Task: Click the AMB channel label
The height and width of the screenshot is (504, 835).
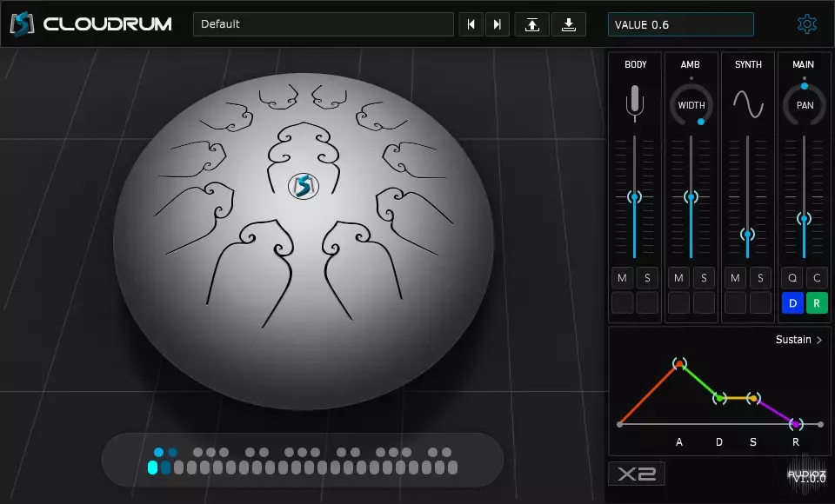Action: pos(690,64)
